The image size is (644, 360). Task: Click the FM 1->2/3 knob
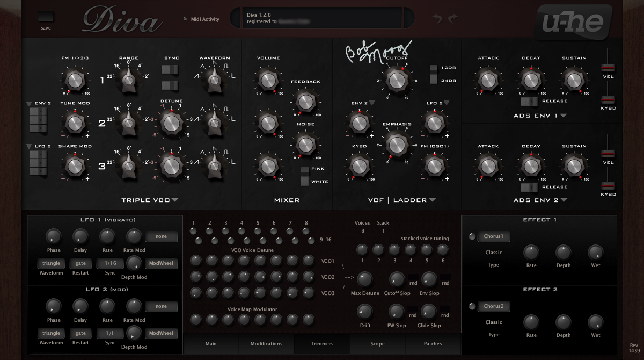coord(75,80)
